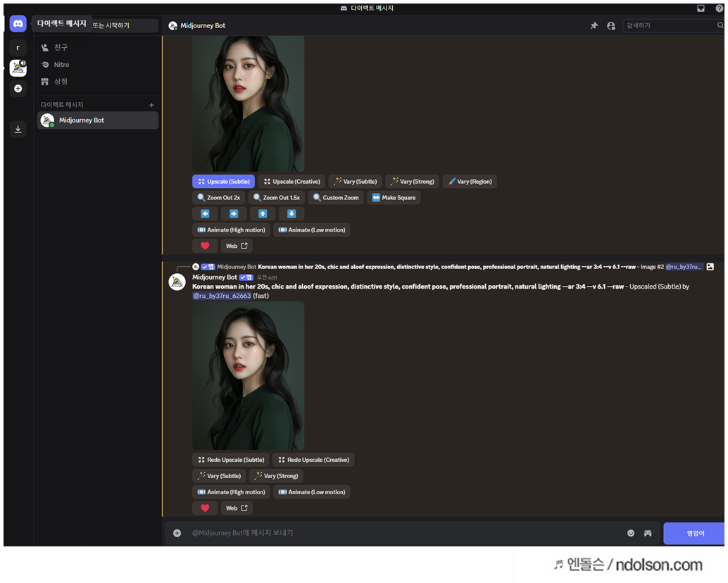
Task: Select Midjourney Bot conversation in DM list
Action: point(97,120)
